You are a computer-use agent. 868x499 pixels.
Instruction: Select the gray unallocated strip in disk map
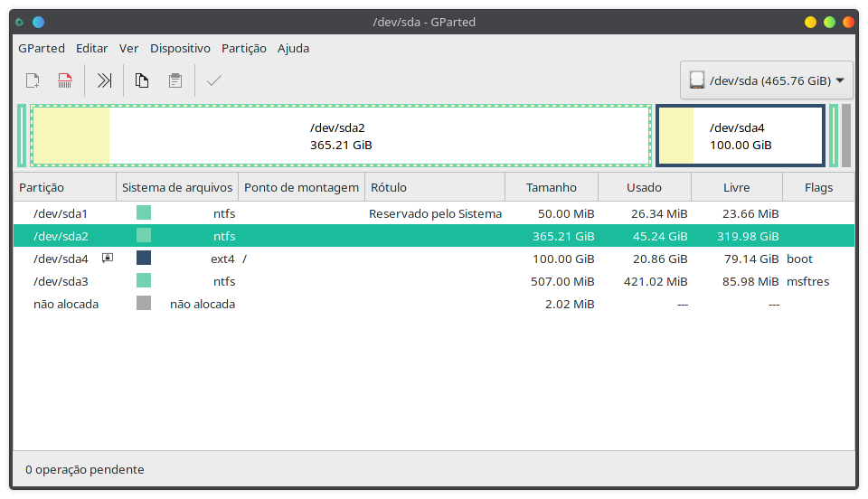tap(846, 136)
